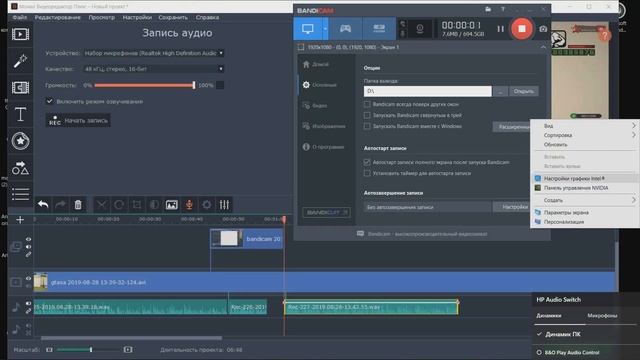This screenshot has width=640, height=360.
Task: Undo the last action in Movavi toolbar
Action: point(43,204)
